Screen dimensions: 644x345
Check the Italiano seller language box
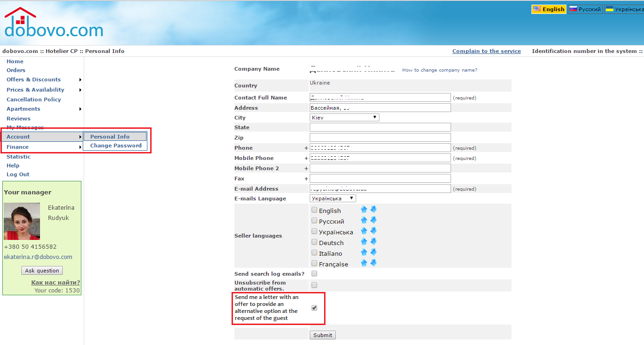(x=314, y=253)
